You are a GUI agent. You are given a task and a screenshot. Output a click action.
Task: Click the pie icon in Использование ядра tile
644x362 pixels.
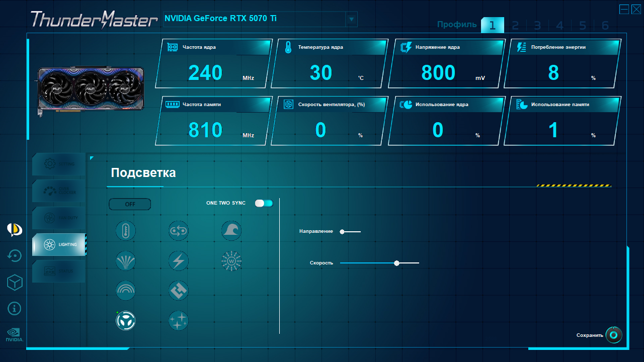(x=406, y=105)
